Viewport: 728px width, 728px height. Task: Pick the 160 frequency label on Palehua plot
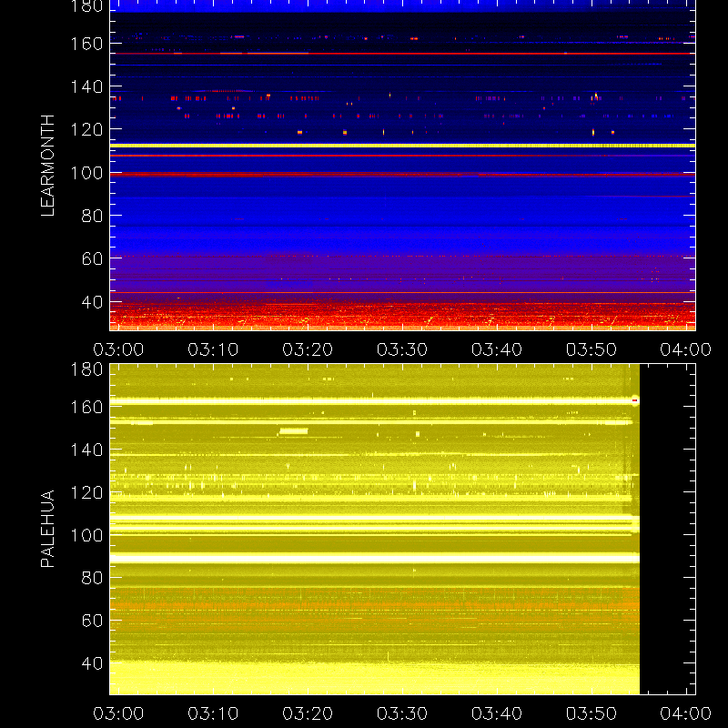[x=86, y=407]
